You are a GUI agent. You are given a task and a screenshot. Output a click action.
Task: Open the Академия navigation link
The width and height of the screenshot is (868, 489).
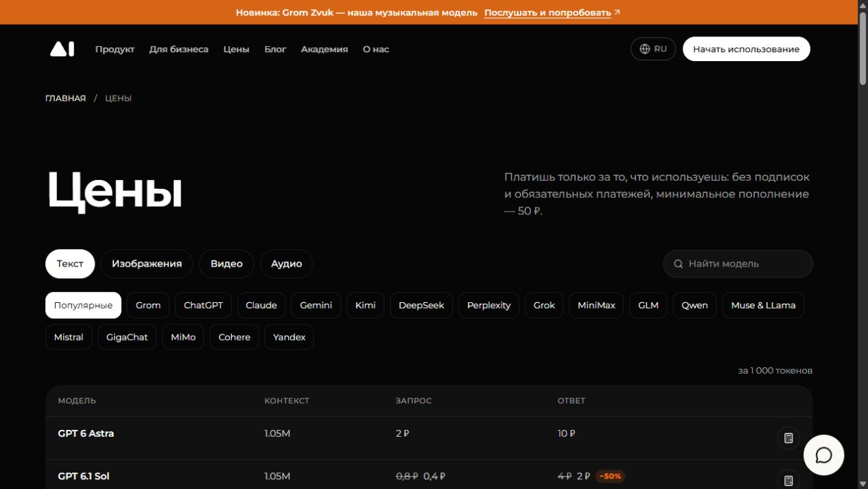pos(324,49)
